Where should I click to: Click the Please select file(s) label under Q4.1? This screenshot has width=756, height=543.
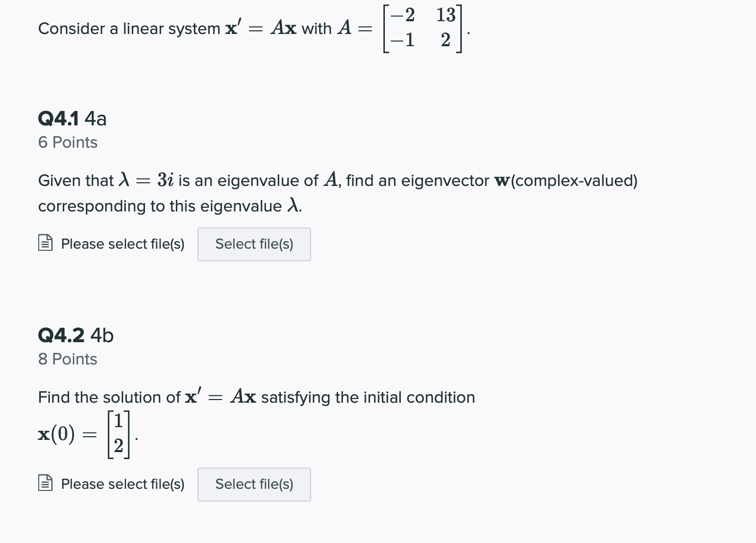[122, 243]
